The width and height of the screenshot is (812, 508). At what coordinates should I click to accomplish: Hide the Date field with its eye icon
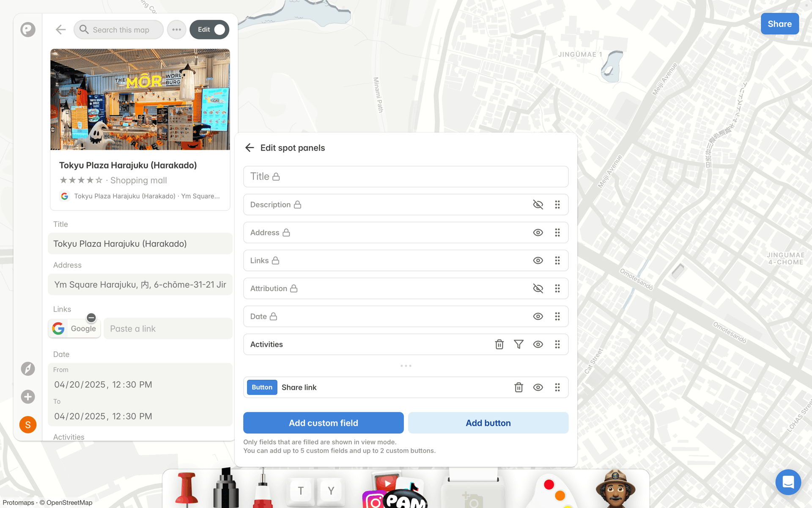pyautogui.click(x=538, y=316)
